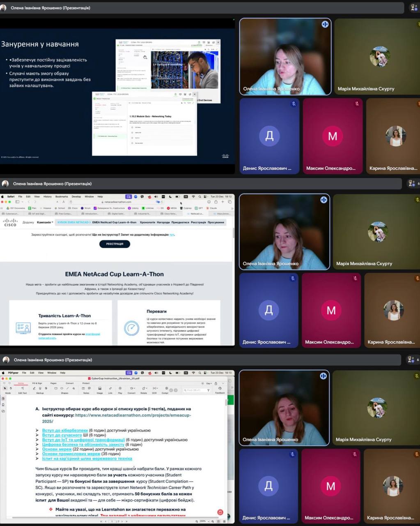Follow the тут link for information
The height and width of the screenshot is (526, 420).
pyautogui.click(x=172, y=235)
